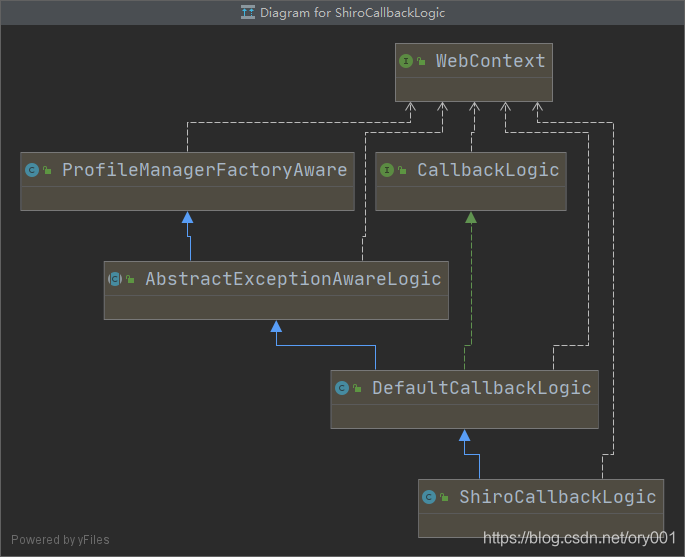Select the CallbackLogic node name
Screen dimensions: 685x557
tap(488, 170)
